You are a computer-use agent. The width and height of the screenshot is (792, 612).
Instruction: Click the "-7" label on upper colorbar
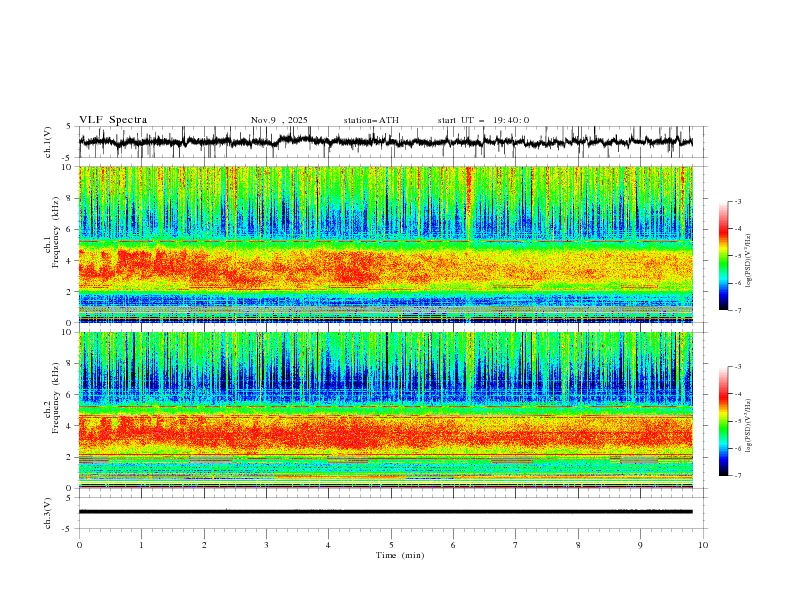point(738,310)
